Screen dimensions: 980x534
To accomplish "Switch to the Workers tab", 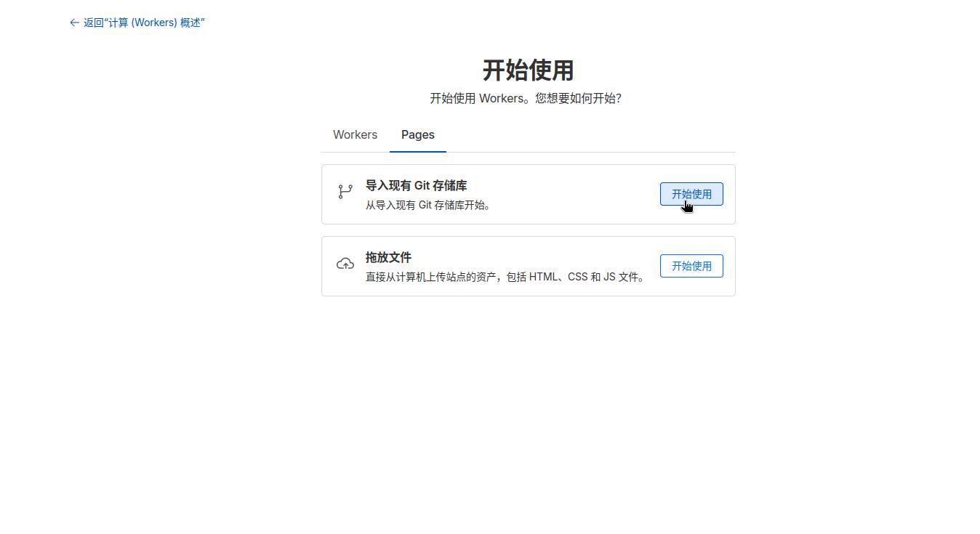I will 355,135.
